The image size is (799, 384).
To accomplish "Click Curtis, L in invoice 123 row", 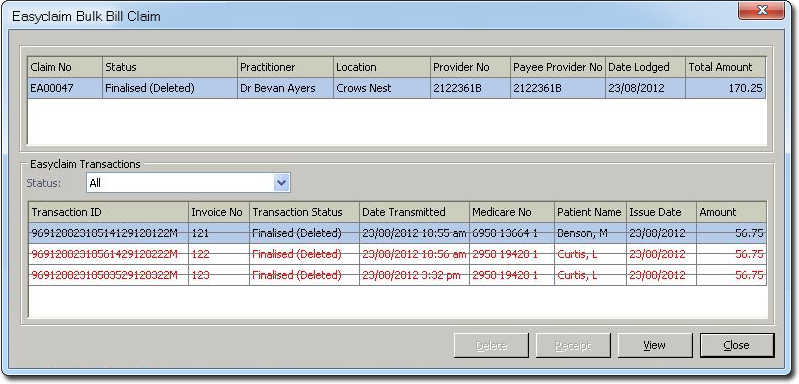I will pyautogui.click(x=590, y=275).
